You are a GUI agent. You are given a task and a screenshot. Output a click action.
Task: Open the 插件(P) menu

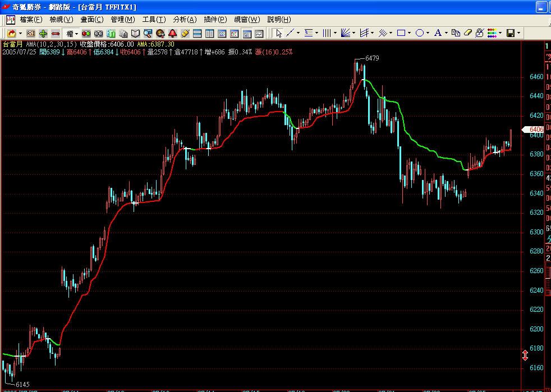[215, 20]
